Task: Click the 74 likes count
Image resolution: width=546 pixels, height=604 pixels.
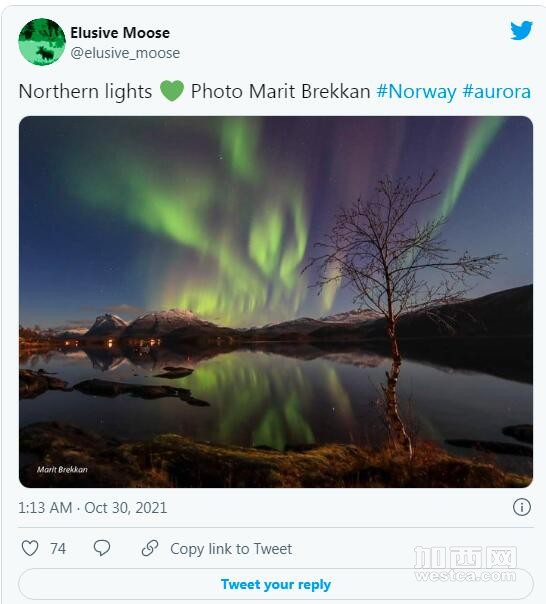Action: [58, 549]
